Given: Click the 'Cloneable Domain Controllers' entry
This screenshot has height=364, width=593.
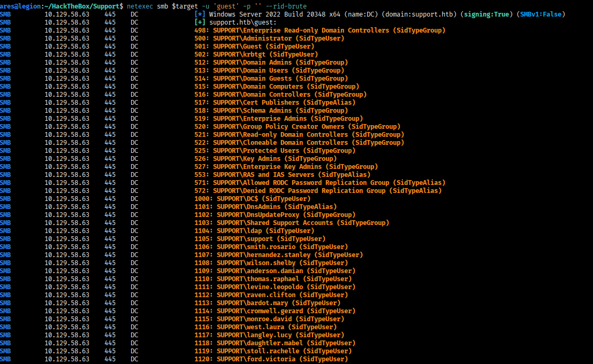Looking at the screenshot, I should click(x=299, y=142).
